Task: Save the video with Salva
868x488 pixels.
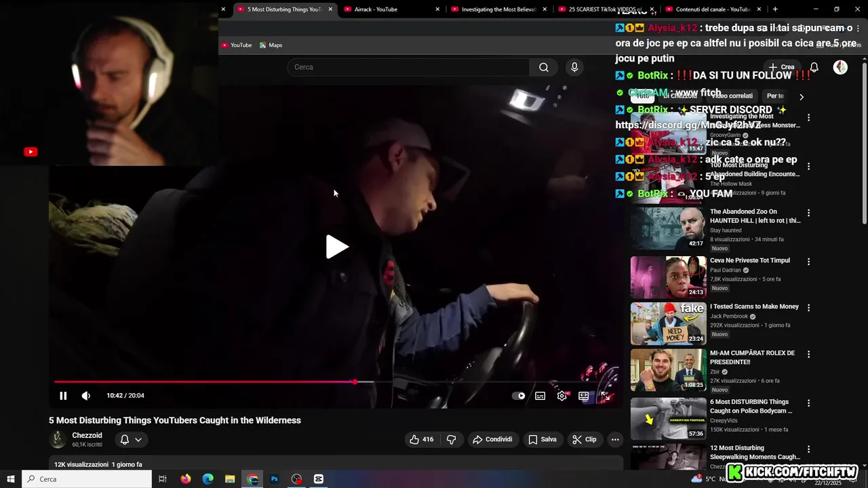Action: tap(542, 439)
